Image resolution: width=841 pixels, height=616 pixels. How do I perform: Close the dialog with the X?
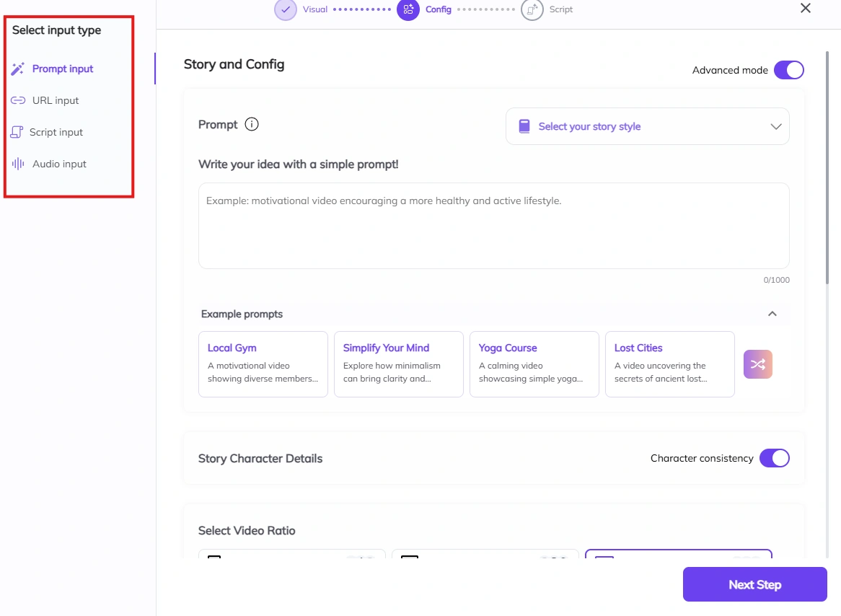click(x=806, y=8)
